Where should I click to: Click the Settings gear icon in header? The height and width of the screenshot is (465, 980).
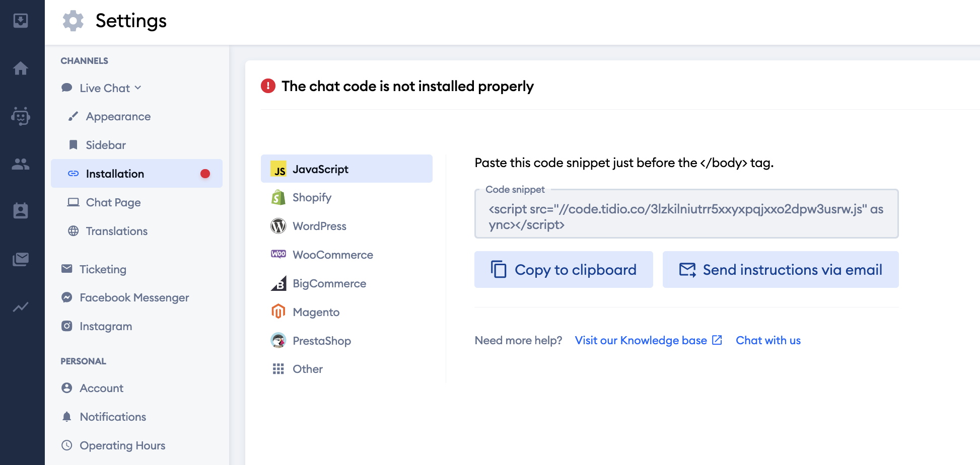[73, 21]
